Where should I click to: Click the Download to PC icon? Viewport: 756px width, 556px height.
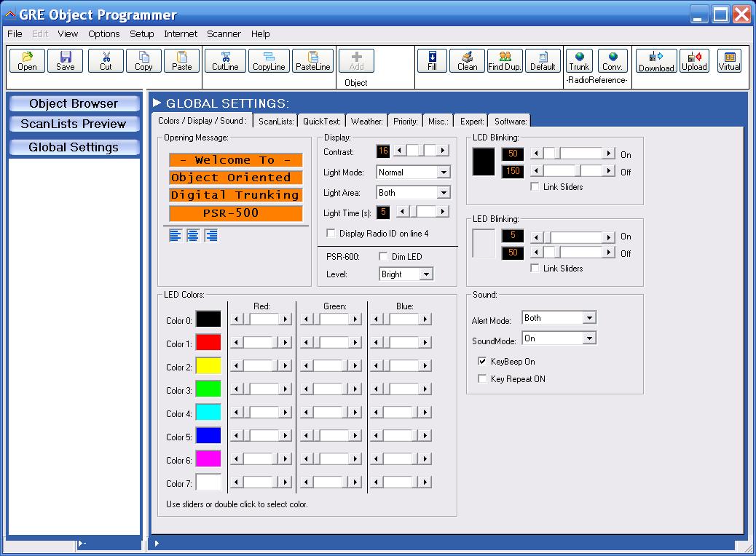point(656,61)
